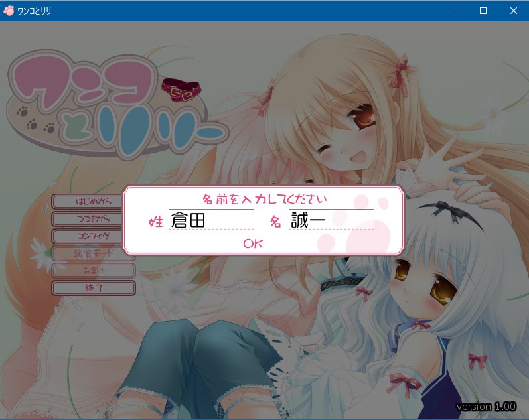The image size is (529, 420).
Task: Quit the game with 終了
Action: 94,288
